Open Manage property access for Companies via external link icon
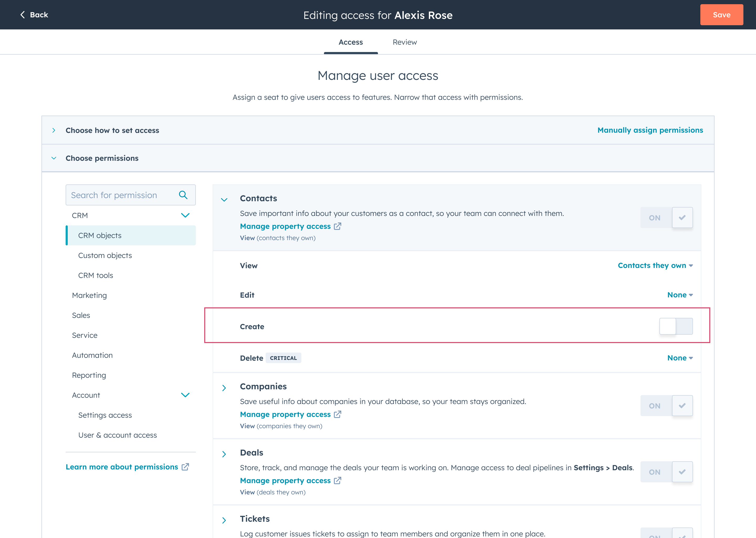Image resolution: width=756 pixels, height=538 pixels. click(x=338, y=414)
